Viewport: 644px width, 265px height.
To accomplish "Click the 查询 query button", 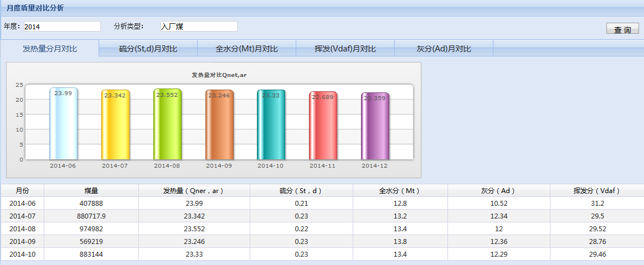I will point(622,29).
